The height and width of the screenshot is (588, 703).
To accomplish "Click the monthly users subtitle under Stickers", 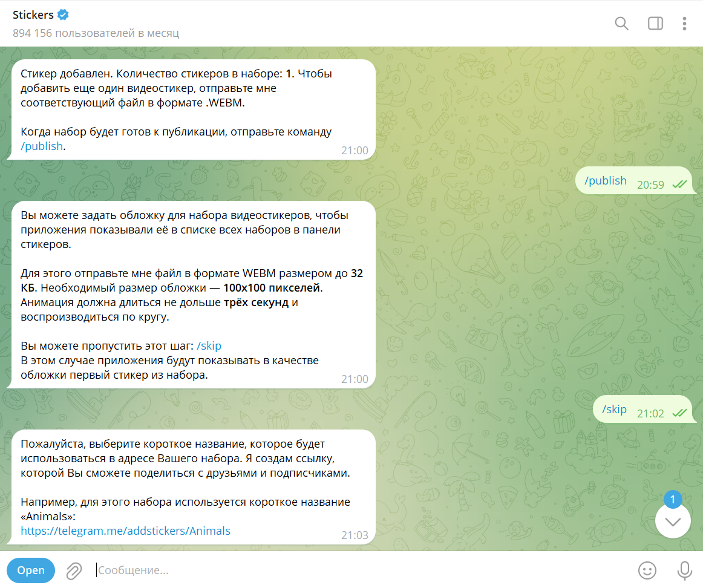I will (x=96, y=33).
